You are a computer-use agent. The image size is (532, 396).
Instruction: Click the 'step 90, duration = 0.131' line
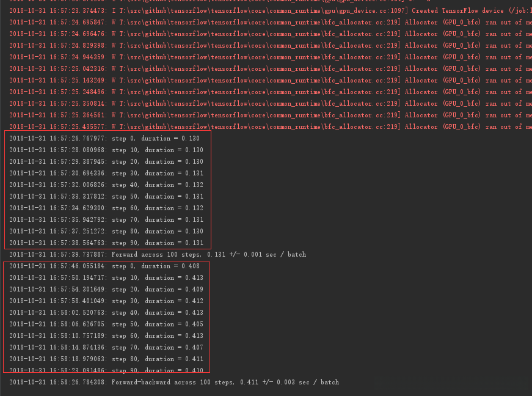(x=106, y=243)
